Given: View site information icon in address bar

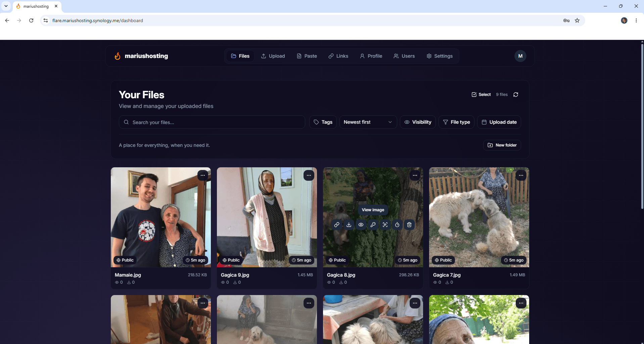Looking at the screenshot, I should click(x=46, y=20).
